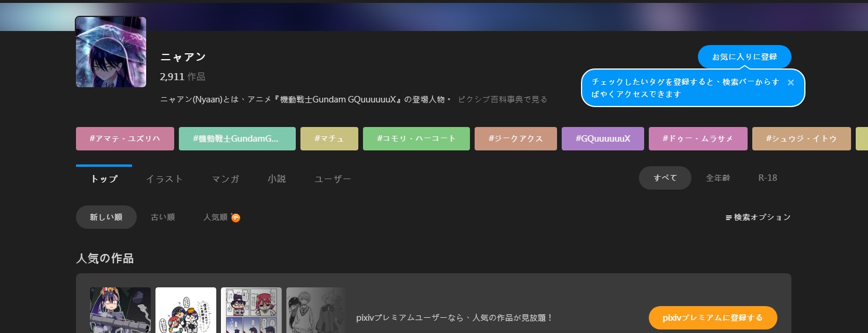Select the すべて age filter
Viewport: 868px width, 333px height.
click(665, 178)
